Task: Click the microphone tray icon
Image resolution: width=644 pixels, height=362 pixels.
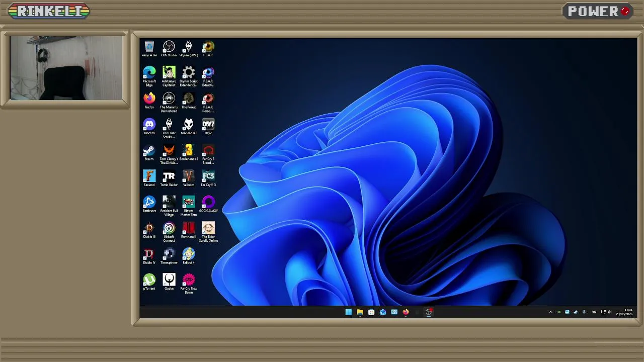Action: (x=584, y=312)
